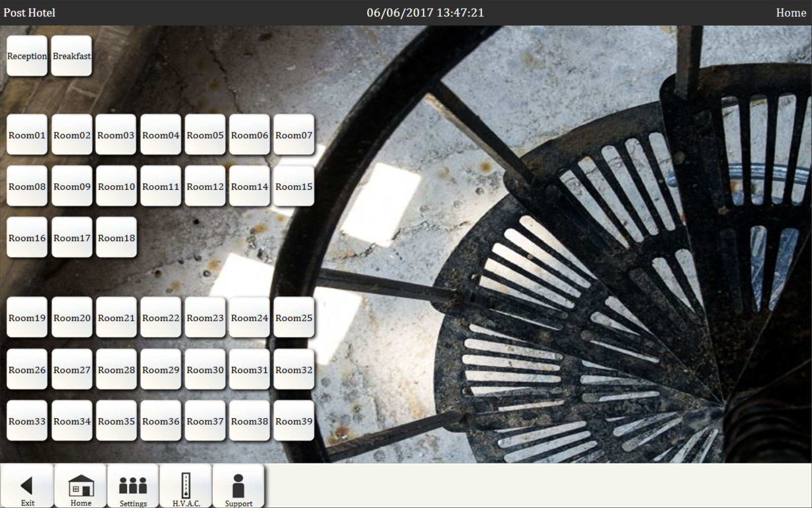The image size is (812, 508).
Task: Select Room02
Action: tap(72, 135)
